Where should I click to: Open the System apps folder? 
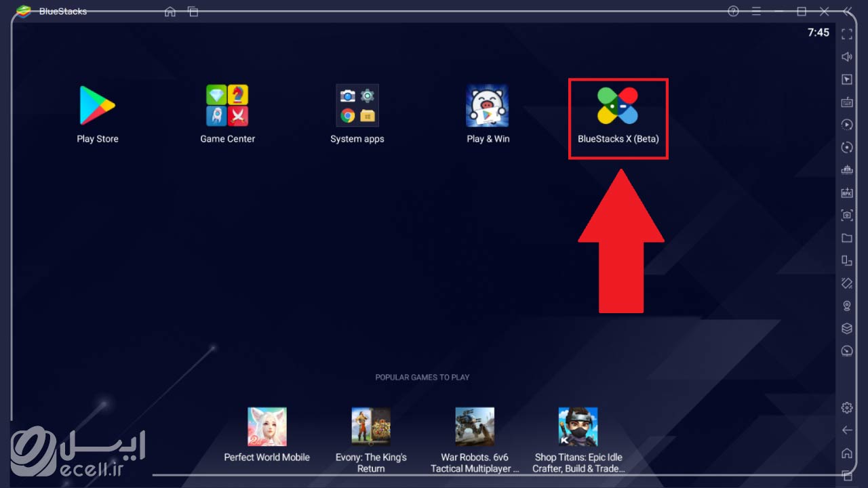(357, 106)
